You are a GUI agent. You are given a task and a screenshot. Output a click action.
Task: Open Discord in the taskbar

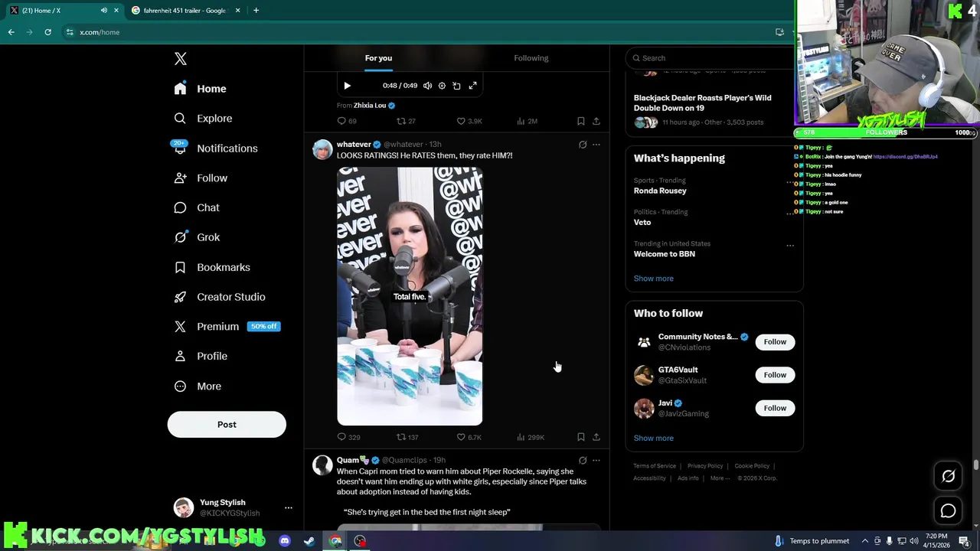[285, 541]
